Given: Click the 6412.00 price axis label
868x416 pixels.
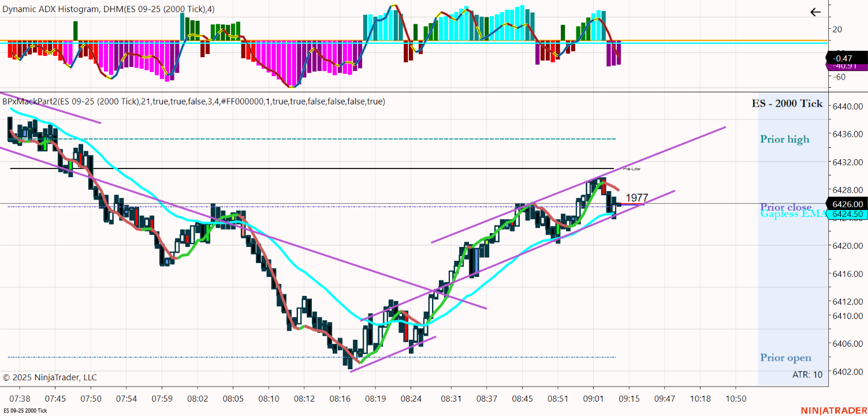Looking at the screenshot, I should pyautogui.click(x=848, y=301).
